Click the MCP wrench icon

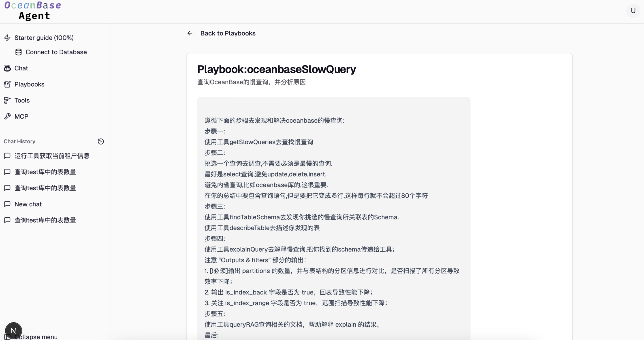pos(7,116)
